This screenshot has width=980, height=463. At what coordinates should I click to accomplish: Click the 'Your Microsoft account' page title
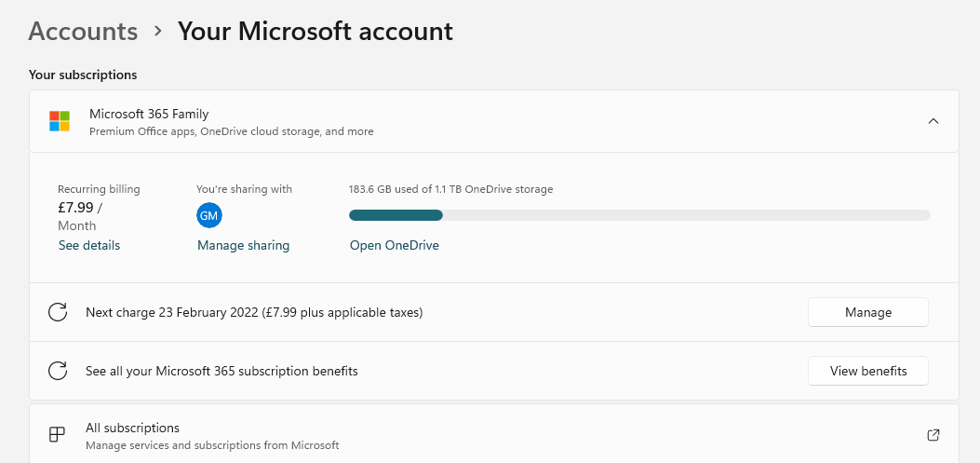[x=315, y=31]
